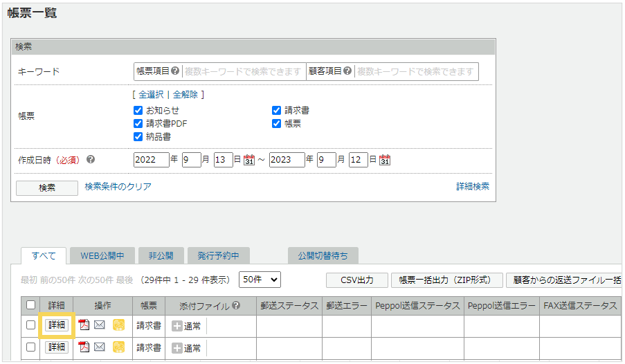Click end month field showing 9
The width and height of the screenshot is (625, 364).
[327, 160]
